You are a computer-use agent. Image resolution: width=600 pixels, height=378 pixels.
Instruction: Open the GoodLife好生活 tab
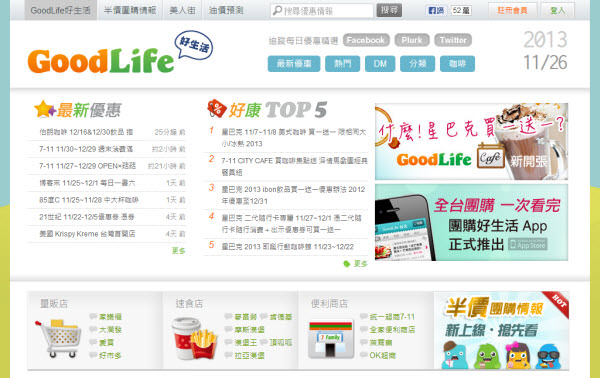[61, 10]
